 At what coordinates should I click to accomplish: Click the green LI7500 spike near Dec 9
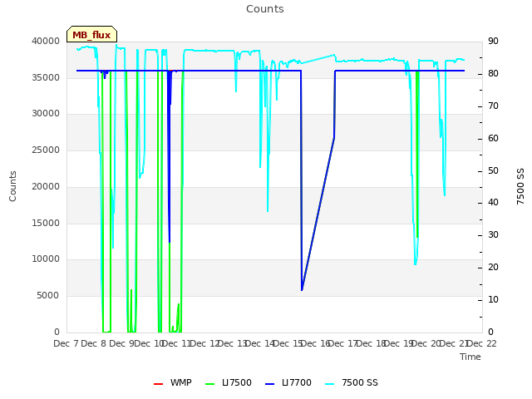[x=131, y=290]
